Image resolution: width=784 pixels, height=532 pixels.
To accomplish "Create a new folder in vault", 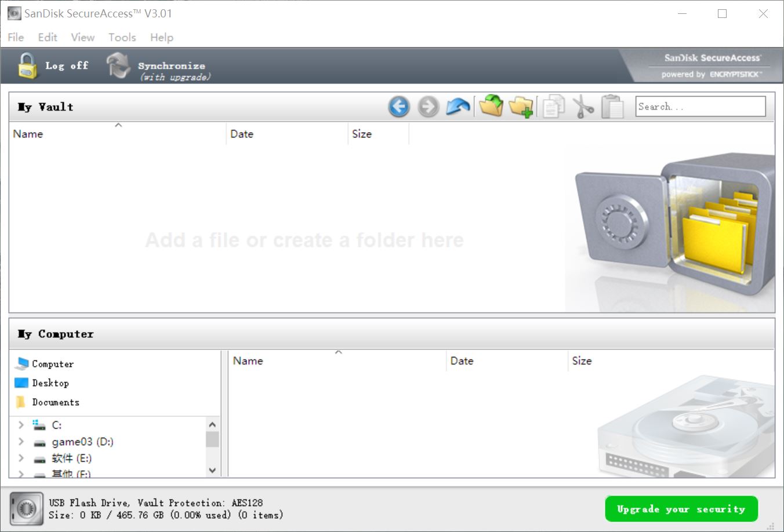I will pyautogui.click(x=521, y=107).
